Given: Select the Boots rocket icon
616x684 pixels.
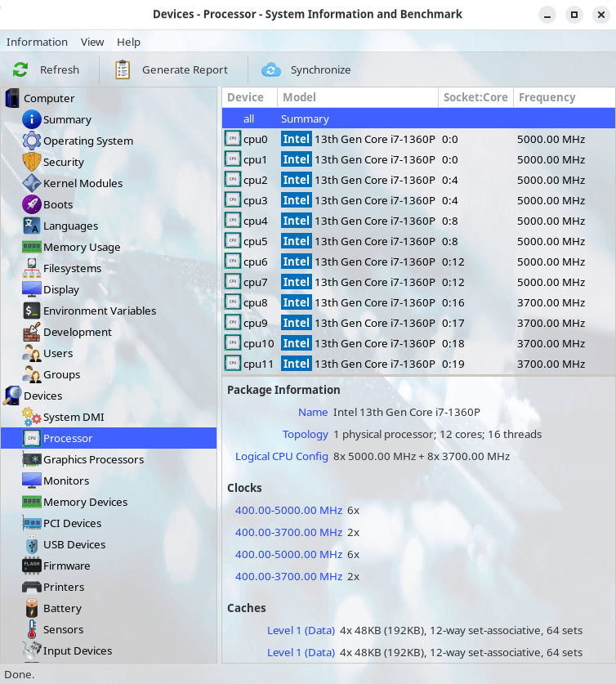Looking at the screenshot, I should coord(32,204).
